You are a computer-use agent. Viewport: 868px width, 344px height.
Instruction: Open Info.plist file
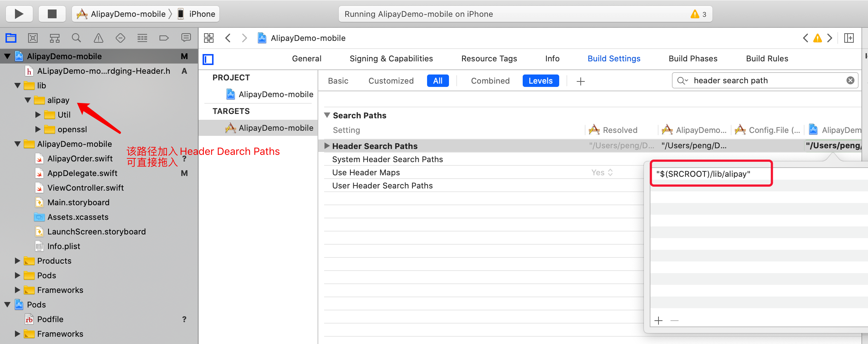point(64,246)
